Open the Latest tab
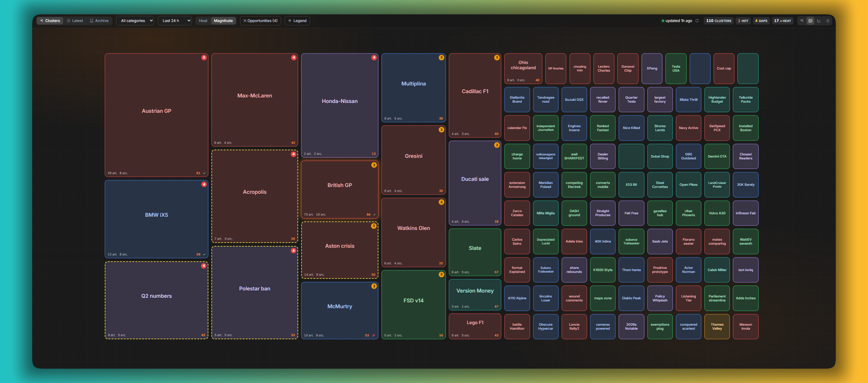Screen dimensions: 868x383 [75, 21]
